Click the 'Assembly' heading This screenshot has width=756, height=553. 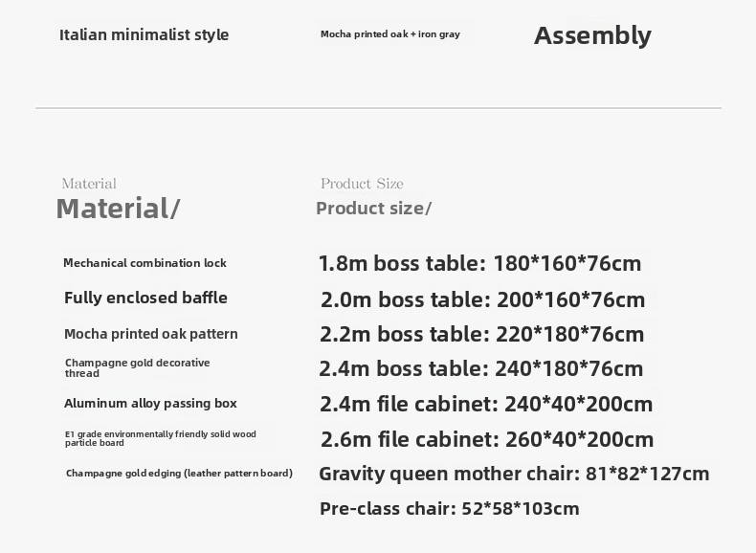click(x=592, y=35)
